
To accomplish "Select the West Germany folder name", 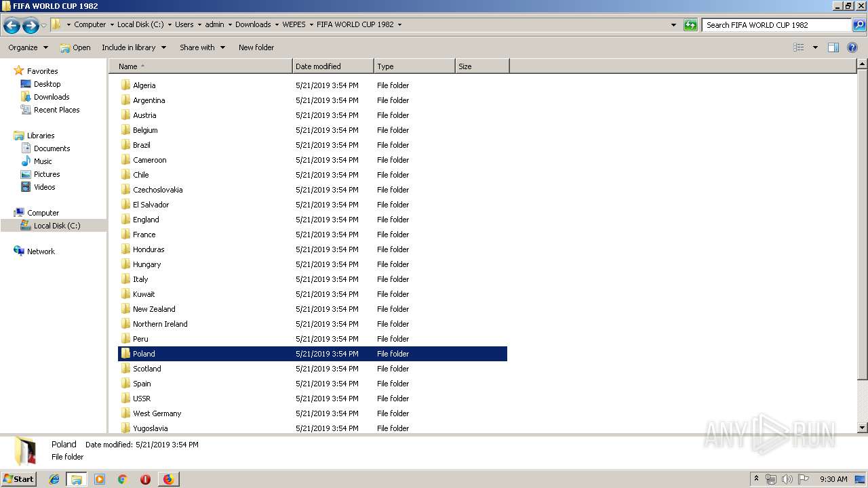I will [x=157, y=413].
